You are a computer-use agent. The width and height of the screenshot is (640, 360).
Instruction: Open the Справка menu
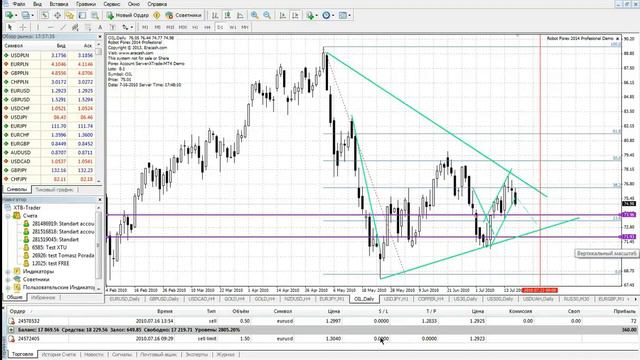157,4
